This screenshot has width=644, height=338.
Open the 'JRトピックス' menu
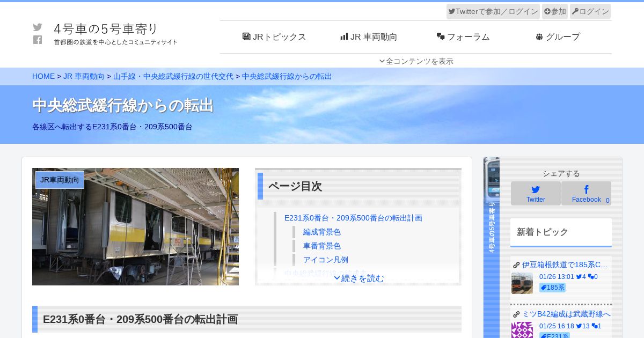pos(274,37)
